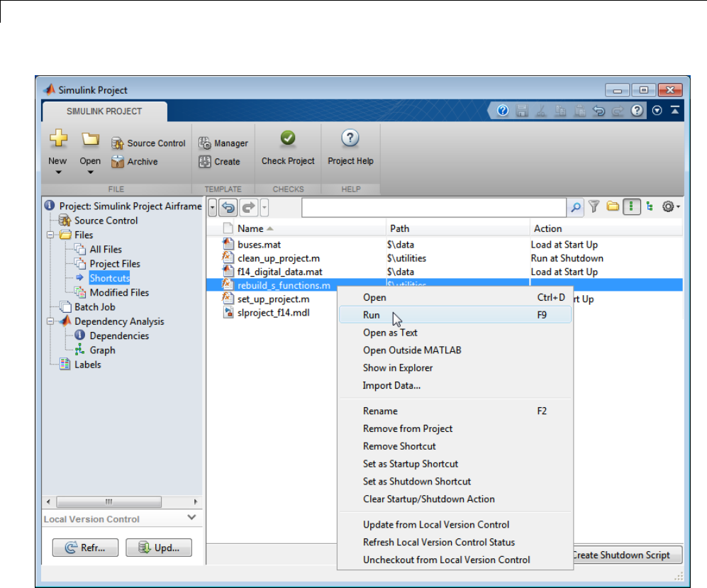Click the filter funnel icon

point(594,206)
